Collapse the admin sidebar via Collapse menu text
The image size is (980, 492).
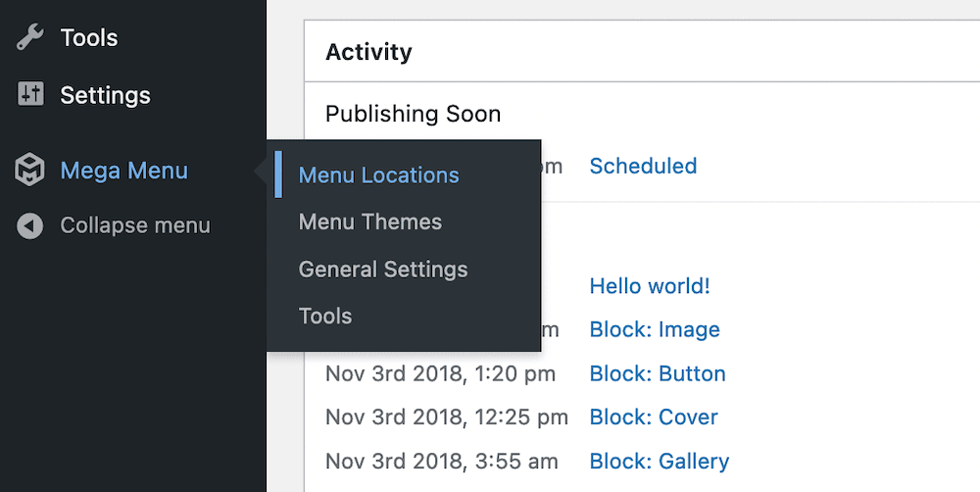tap(135, 226)
